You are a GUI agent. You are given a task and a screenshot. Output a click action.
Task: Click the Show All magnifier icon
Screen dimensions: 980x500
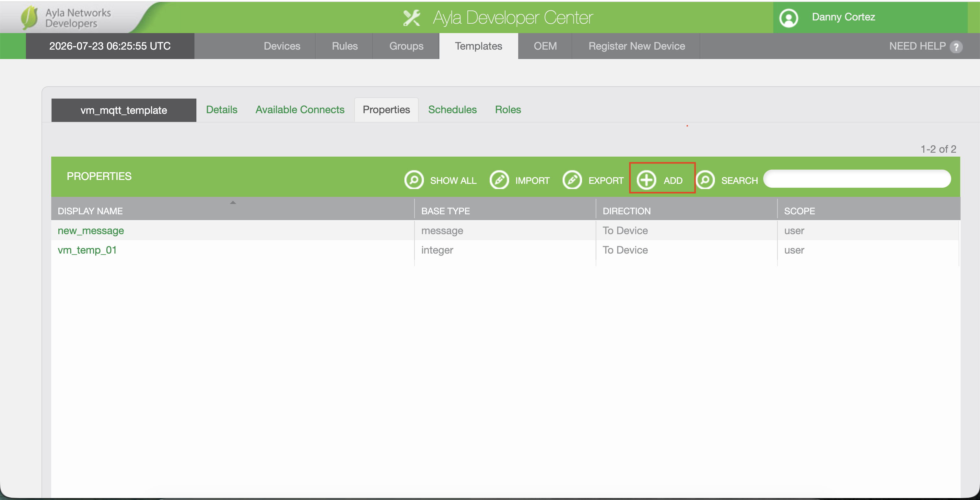click(414, 180)
